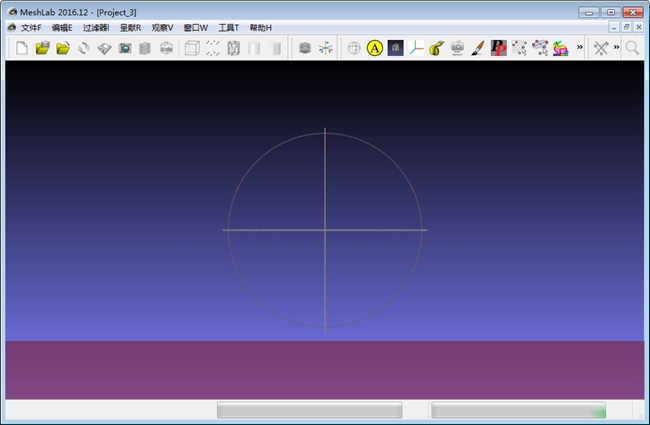The height and width of the screenshot is (425, 650).
Task: Click the grey layers stack filter icon
Action: pyautogui.click(x=305, y=48)
